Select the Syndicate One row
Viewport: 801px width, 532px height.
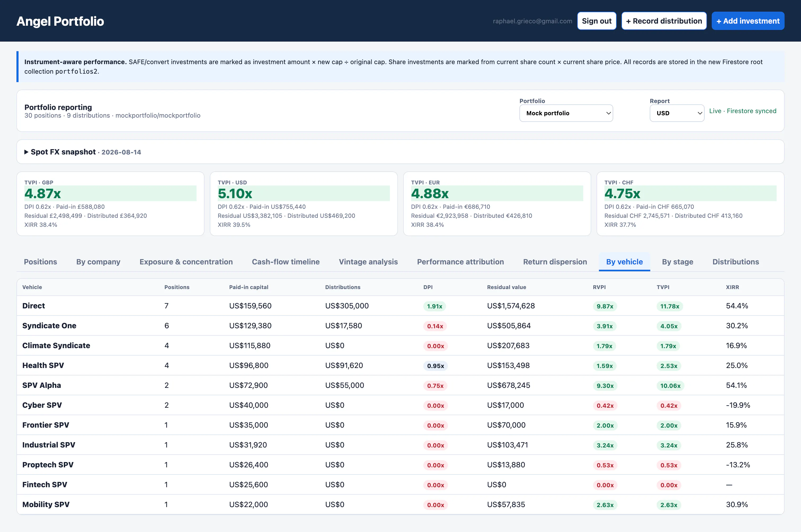[x=400, y=326]
